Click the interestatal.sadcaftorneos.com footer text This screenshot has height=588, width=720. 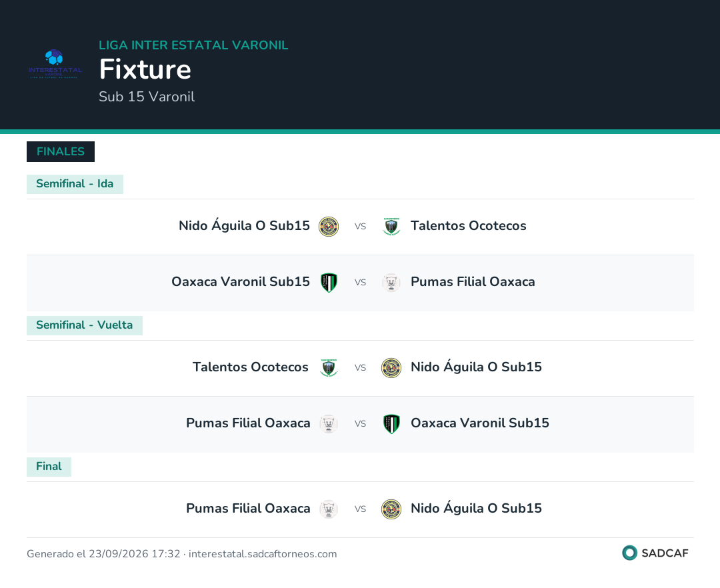tap(263, 554)
